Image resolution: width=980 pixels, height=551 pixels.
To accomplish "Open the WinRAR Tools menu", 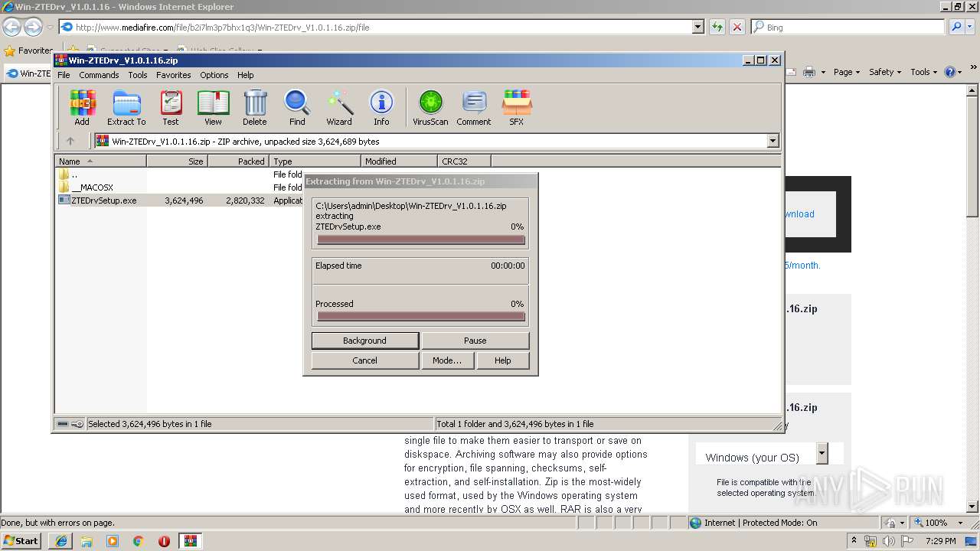I will coord(138,75).
